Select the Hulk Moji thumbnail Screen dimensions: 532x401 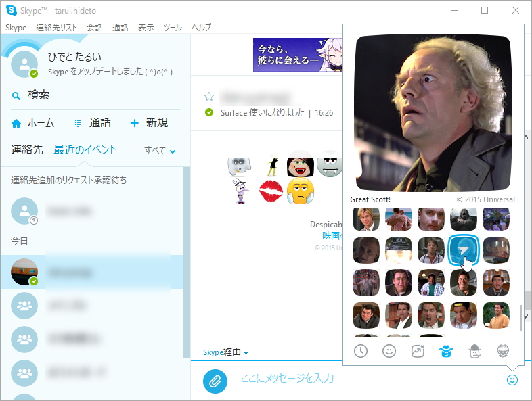coord(496,219)
